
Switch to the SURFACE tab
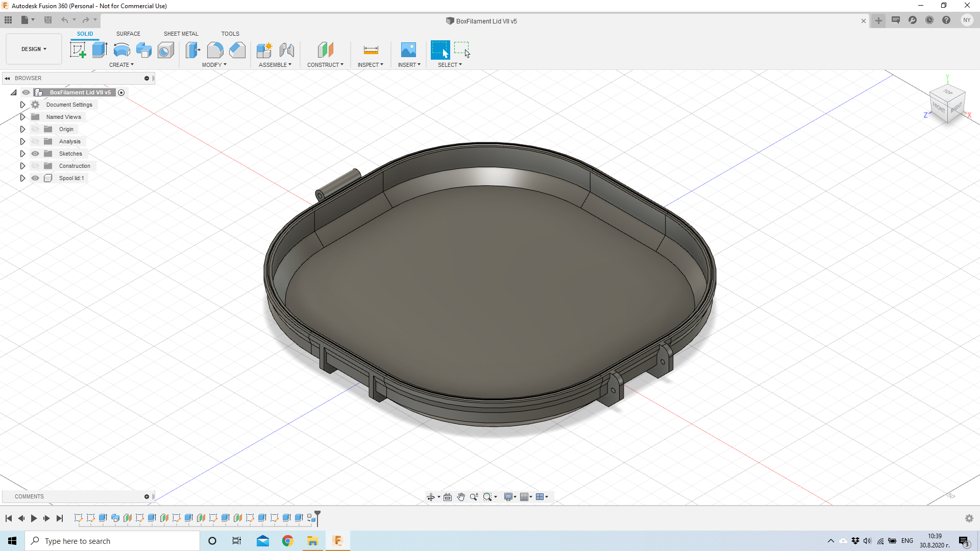point(128,33)
